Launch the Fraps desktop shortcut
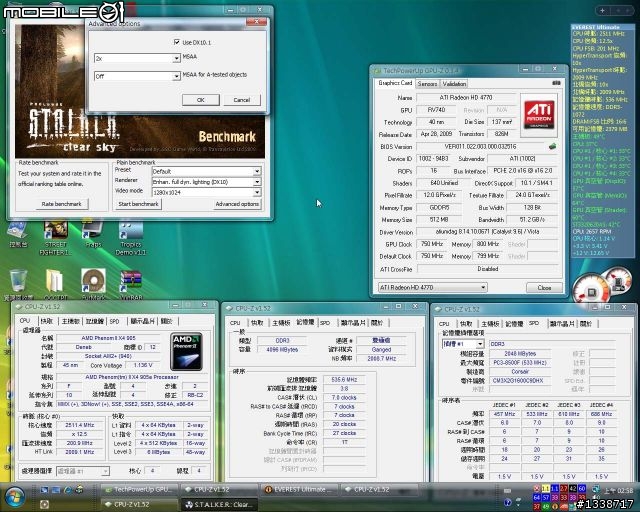Image resolution: width=640 pixels, height=512 pixels. (x=93, y=234)
